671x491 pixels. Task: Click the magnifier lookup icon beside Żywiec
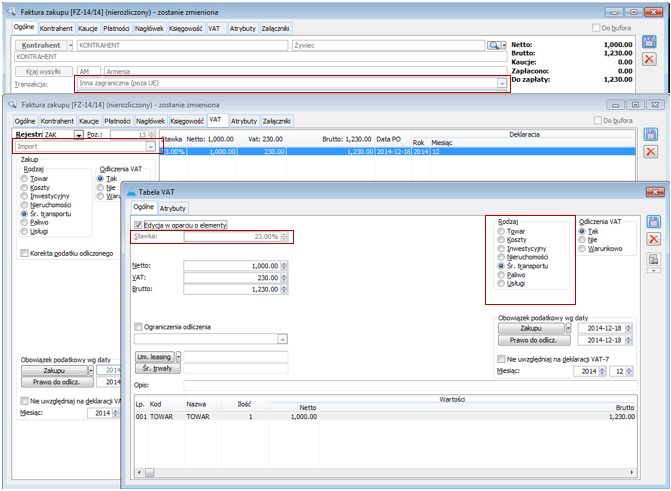494,45
